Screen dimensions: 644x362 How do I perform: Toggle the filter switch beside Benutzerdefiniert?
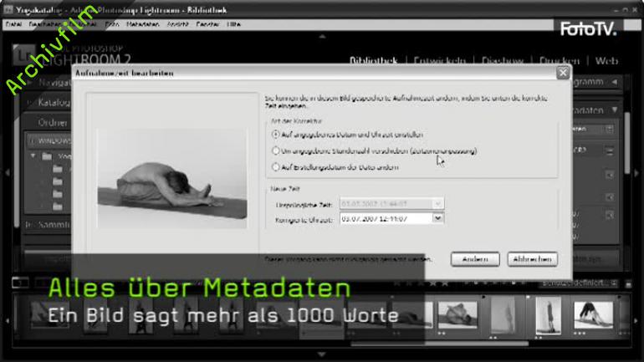(628, 283)
